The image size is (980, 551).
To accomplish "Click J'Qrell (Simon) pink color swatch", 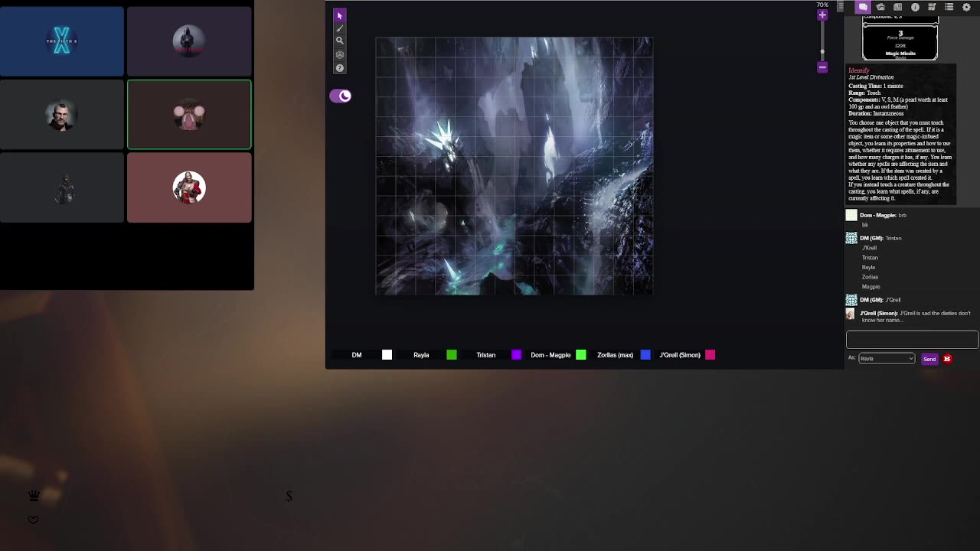I will pos(710,355).
